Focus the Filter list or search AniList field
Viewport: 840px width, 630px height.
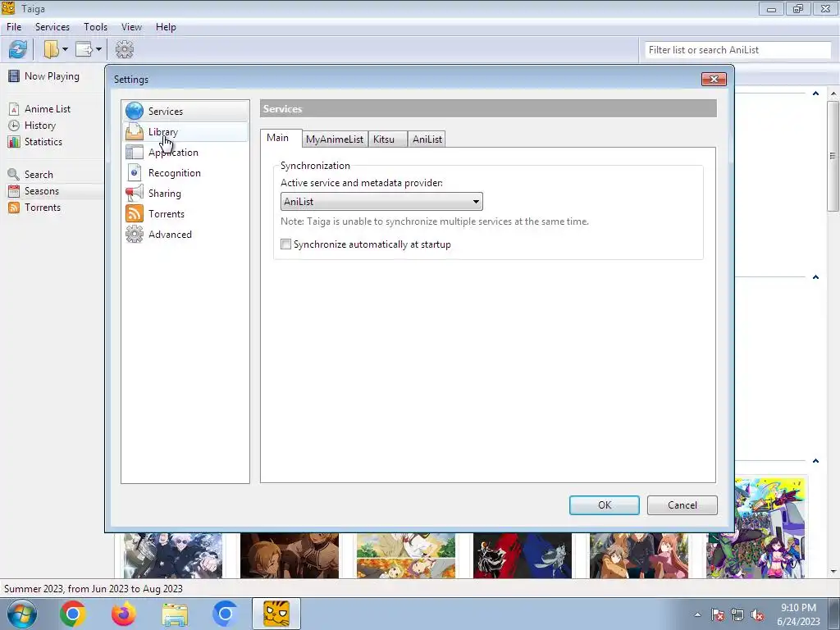click(x=737, y=50)
